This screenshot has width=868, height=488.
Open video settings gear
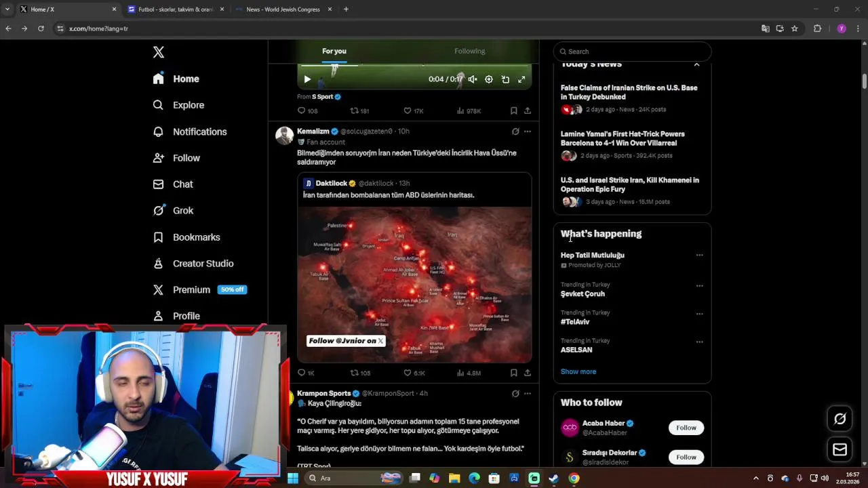(489, 79)
